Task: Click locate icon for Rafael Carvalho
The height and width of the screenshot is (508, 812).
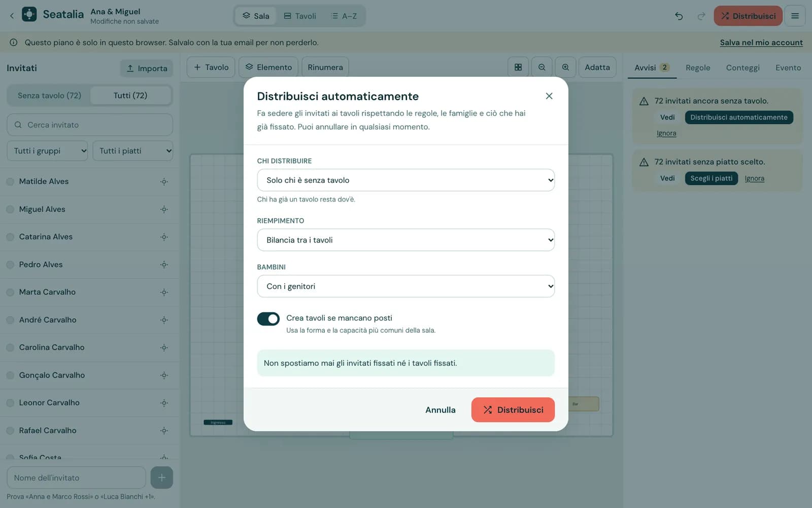Action: coord(164,431)
